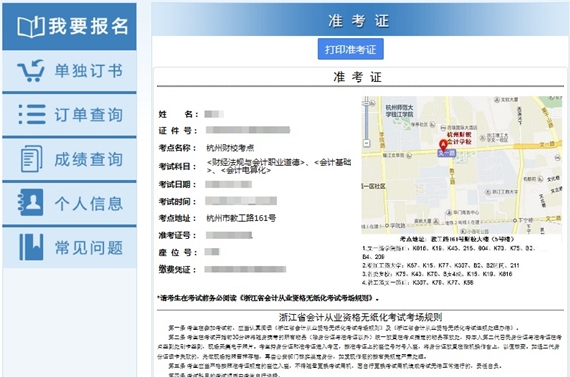Click the shopping cart icon for 单独订书
Screen dimensions: 570x377
[x=31, y=71]
